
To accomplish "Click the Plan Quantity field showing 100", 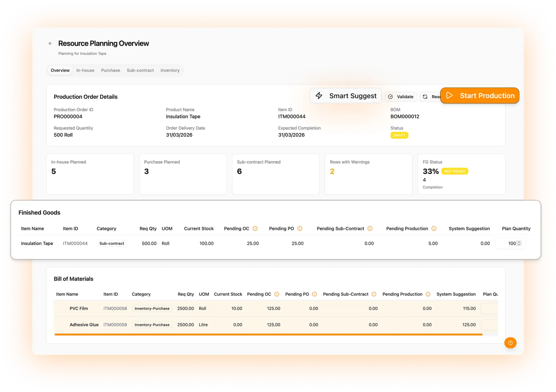I will point(510,243).
